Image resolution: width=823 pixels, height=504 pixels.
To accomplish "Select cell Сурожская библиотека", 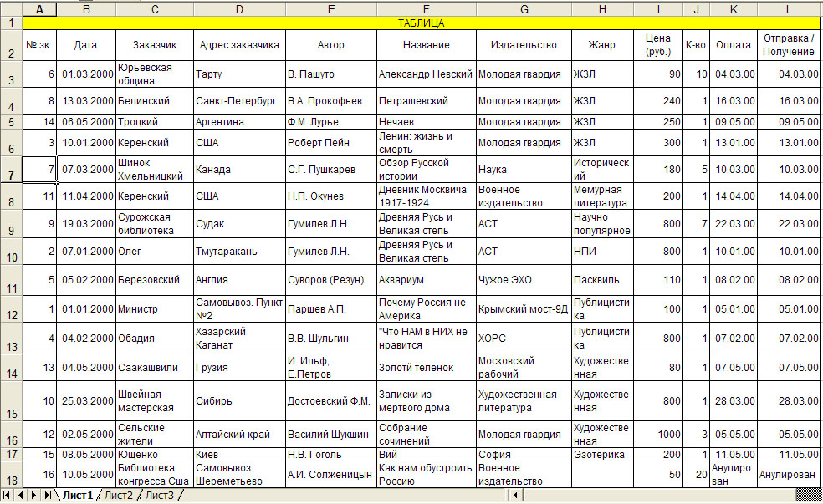I will 154,223.
